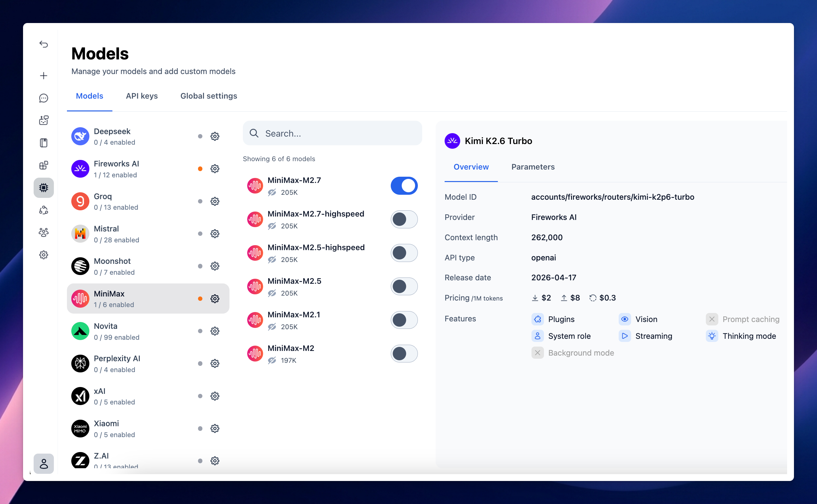Screen dimensions: 817x504
Task: Enable the MiniMax-M2.5-highspeed toggle
Action: point(404,253)
